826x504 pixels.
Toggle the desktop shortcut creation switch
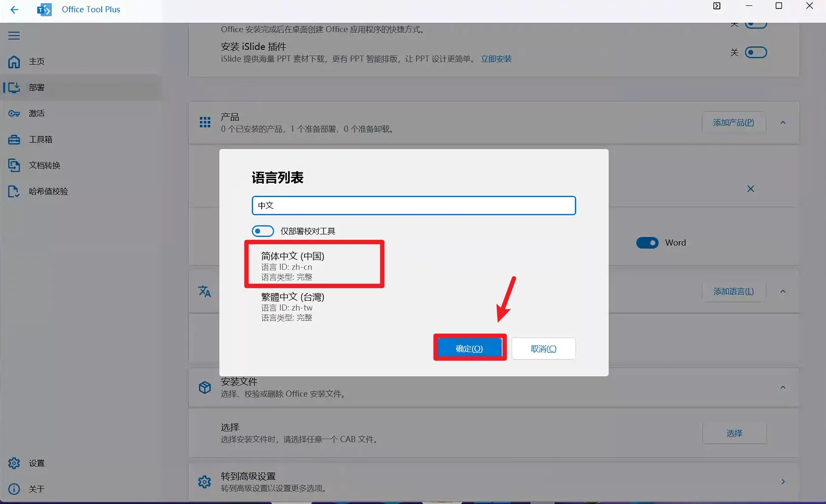(756, 24)
